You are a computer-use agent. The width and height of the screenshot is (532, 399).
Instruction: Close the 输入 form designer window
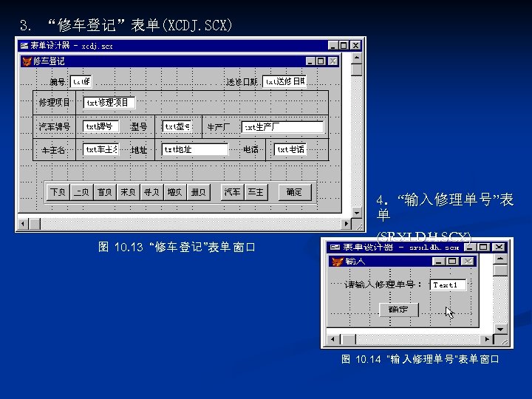[499, 247]
